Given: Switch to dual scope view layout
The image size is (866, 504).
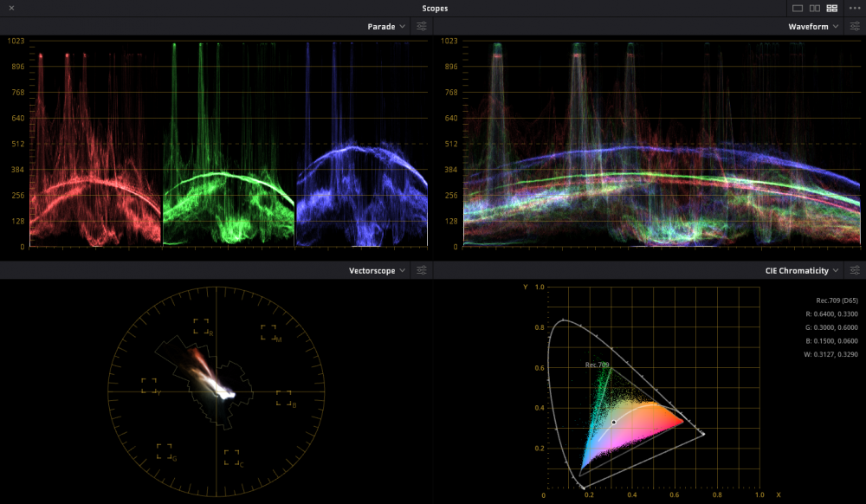Looking at the screenshot, I should pyautogui.click(x=815, y=8).
